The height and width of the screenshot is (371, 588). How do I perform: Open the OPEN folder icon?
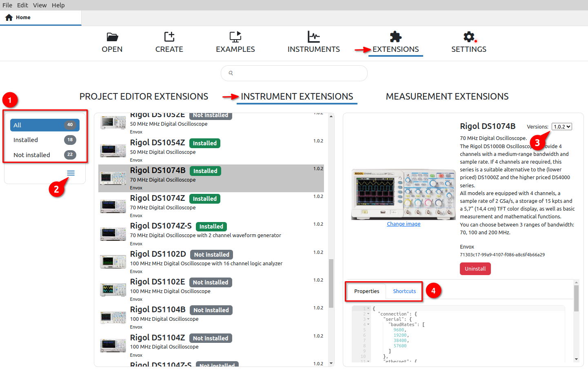pyautogui.click(x=112, y=37)
